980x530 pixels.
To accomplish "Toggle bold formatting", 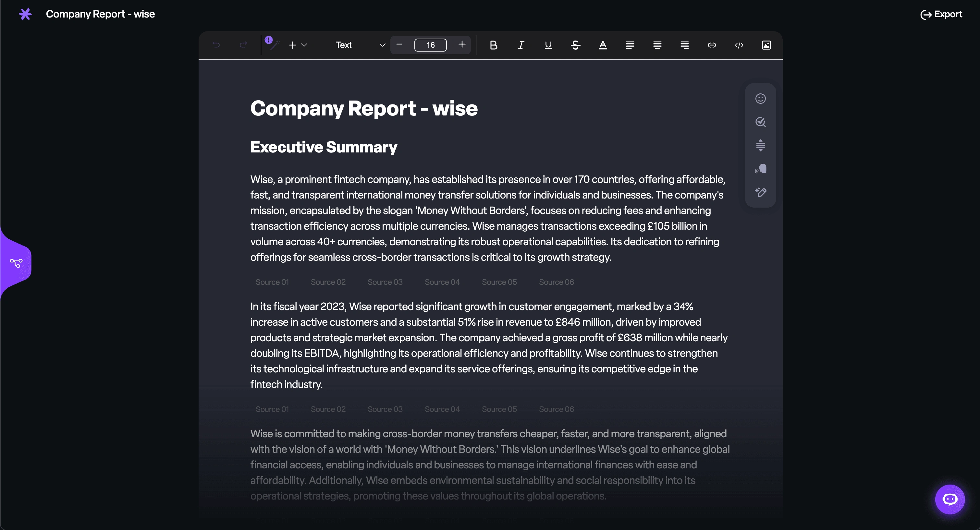I will pyautogui.click(x=494, y=45).
